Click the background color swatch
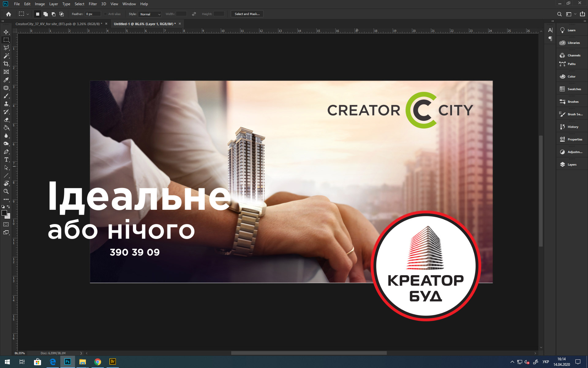Screen dimensions: 588x368 pos(8,217)
